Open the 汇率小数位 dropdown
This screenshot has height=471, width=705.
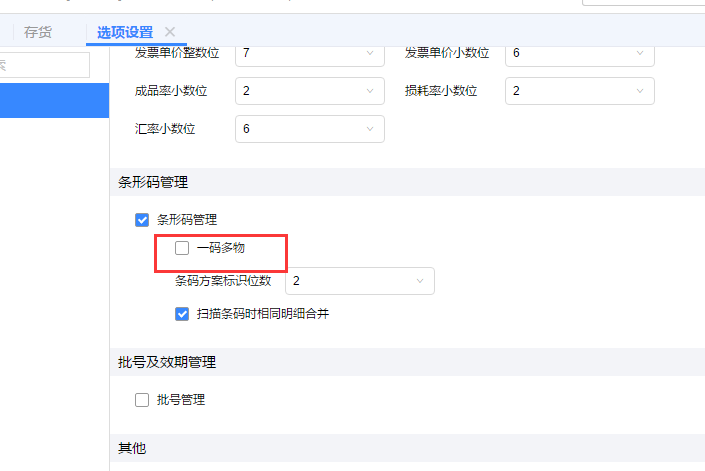click(310, 129)
